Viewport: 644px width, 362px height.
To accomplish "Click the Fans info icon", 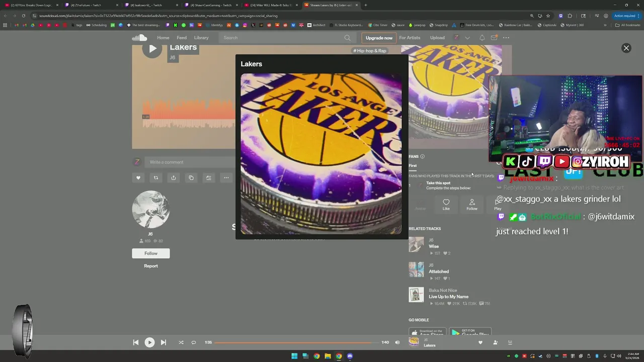I will point(422,156).
